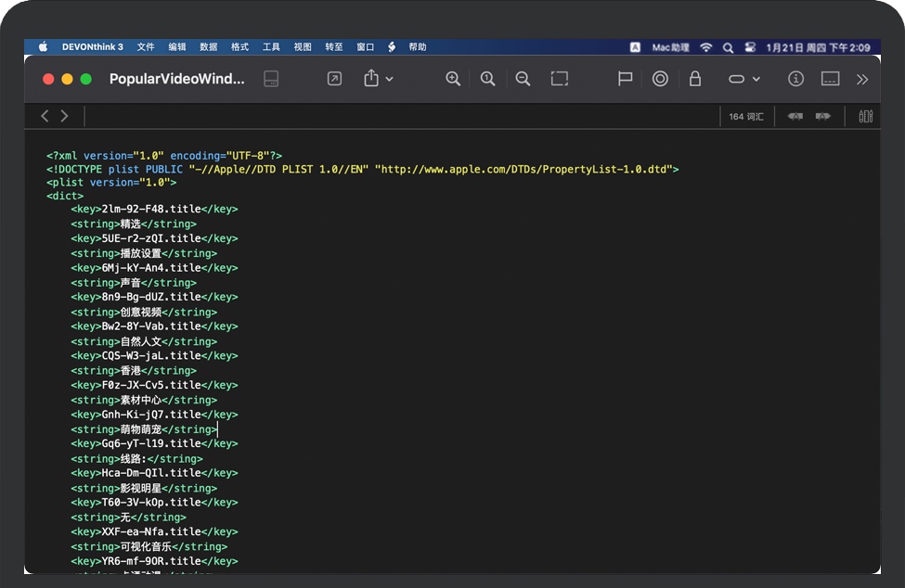
Task: Toggle the flag on this document
Action: point(625,79)
